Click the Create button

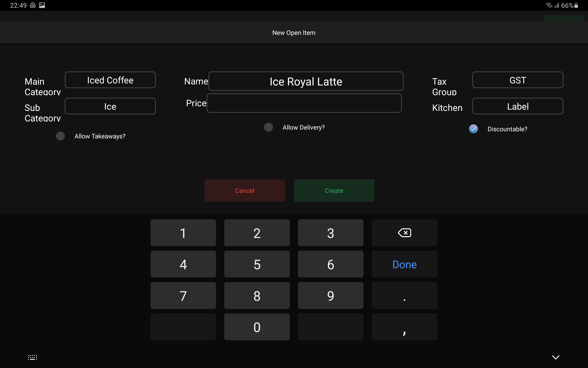[334, 191]
